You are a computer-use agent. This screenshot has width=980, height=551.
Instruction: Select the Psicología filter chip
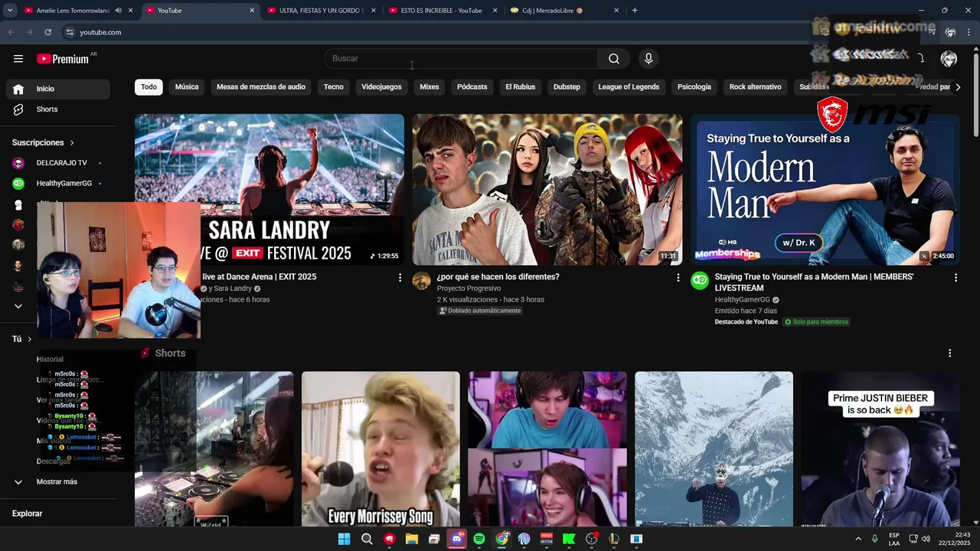694,87
